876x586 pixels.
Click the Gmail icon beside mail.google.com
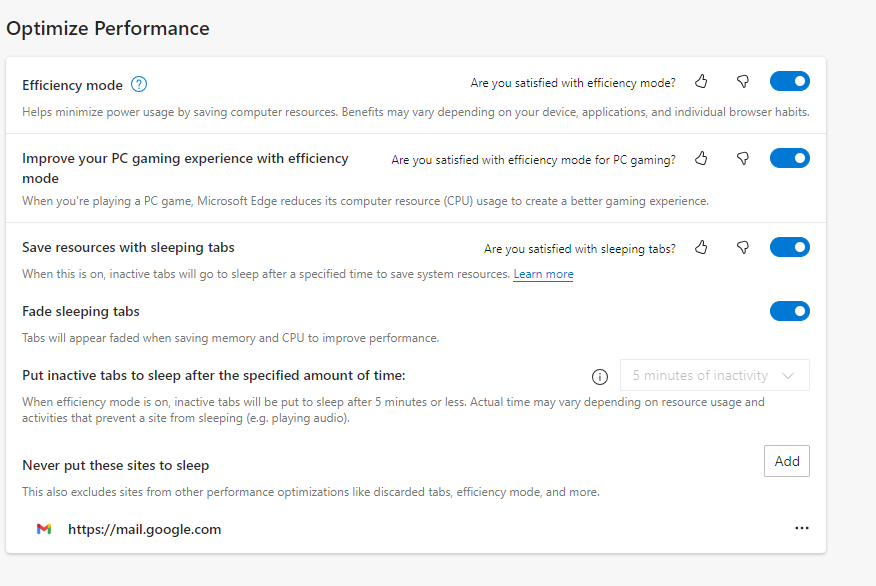(x=43, y=529)
